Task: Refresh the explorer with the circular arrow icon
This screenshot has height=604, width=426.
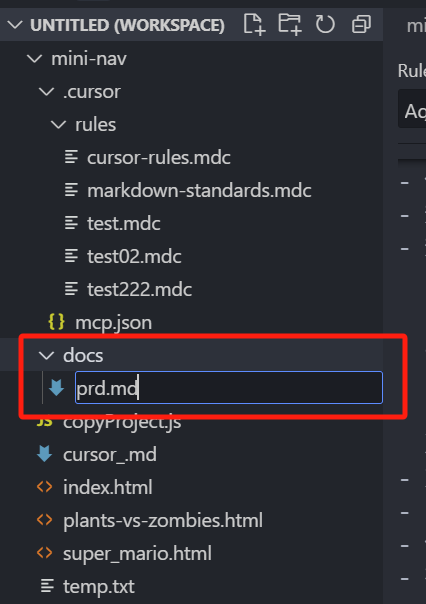Action: (325, 25)
